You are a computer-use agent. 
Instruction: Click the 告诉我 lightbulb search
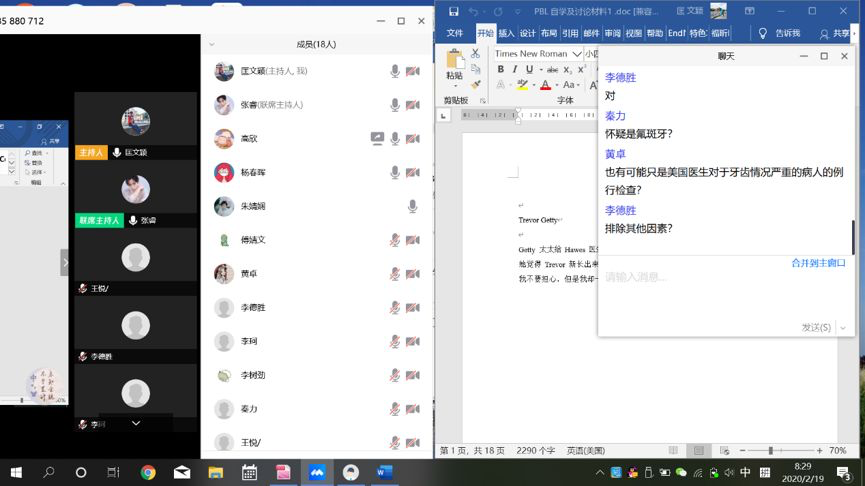coord(779,33)
